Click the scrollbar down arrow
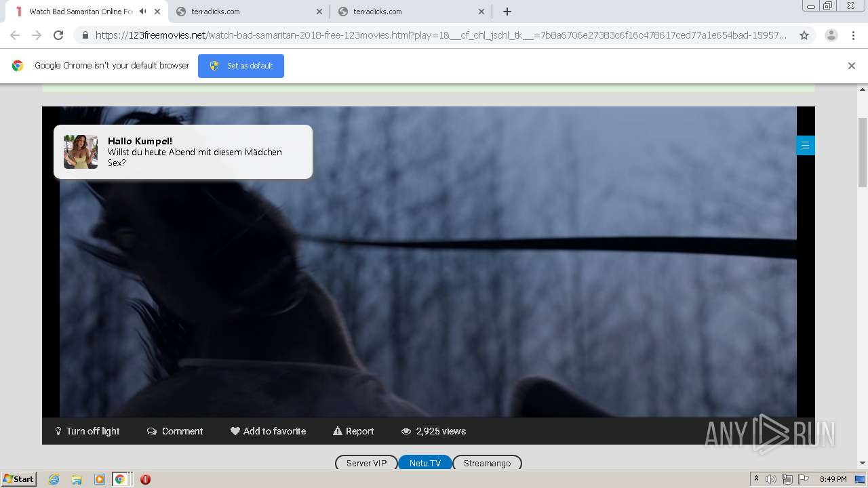This screenshot has height=488, width=868. pos(863,463)
